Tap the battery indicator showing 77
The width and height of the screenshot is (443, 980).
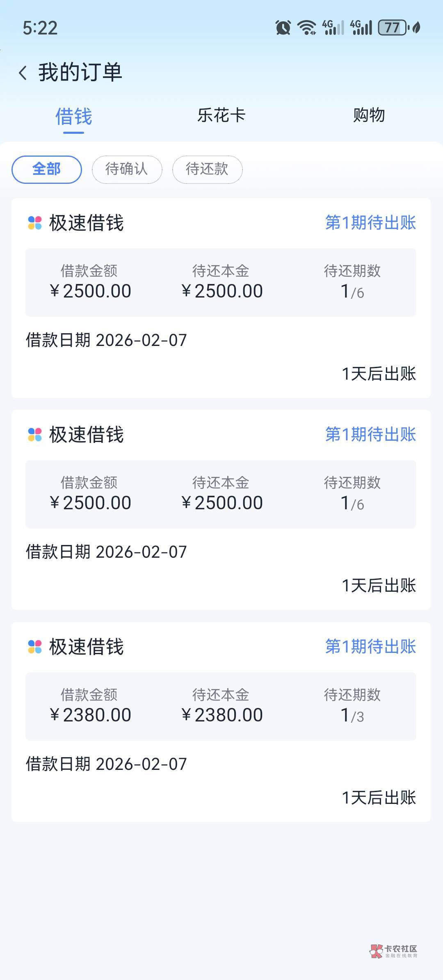(393, 28)
